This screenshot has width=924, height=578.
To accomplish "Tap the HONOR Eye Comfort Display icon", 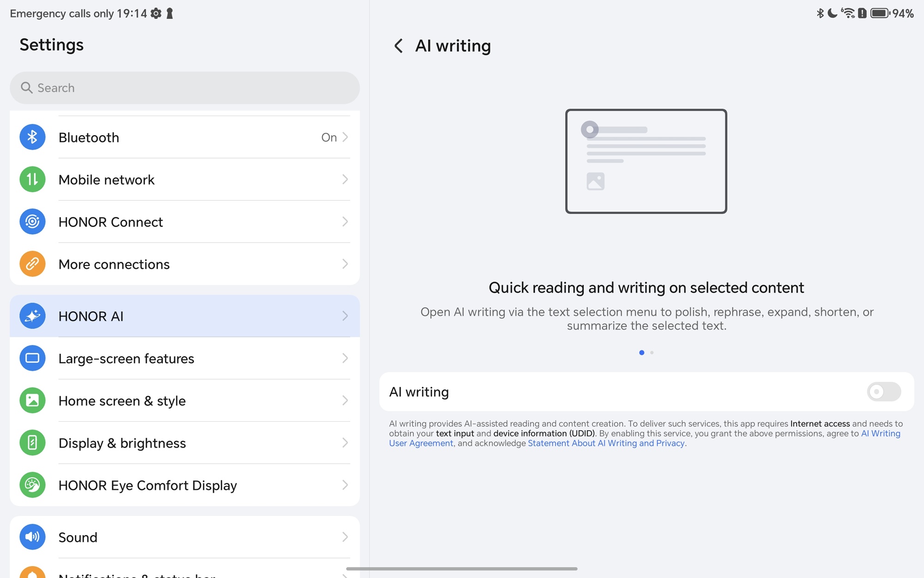I will (32, 485).
